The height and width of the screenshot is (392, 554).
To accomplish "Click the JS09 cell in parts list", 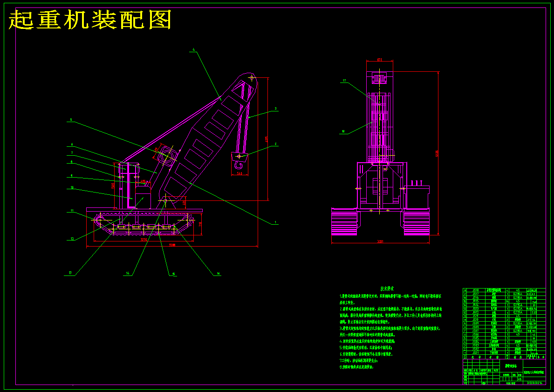I will tap(476, 323).
